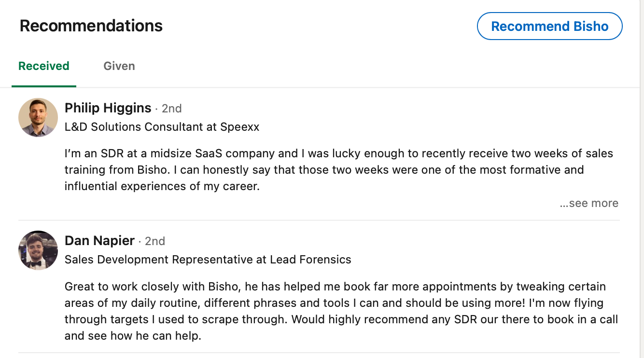This screenshot has height=358, width=644.
Task: Click the divider line between the two recommendations
Action: coord(319,220)
